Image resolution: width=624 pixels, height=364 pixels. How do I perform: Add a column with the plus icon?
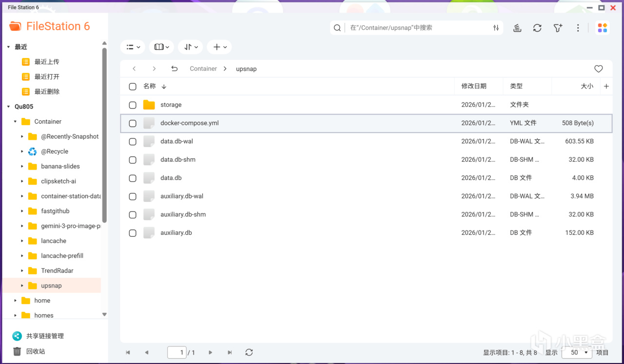pyautogui.click(x=606, y=86)
